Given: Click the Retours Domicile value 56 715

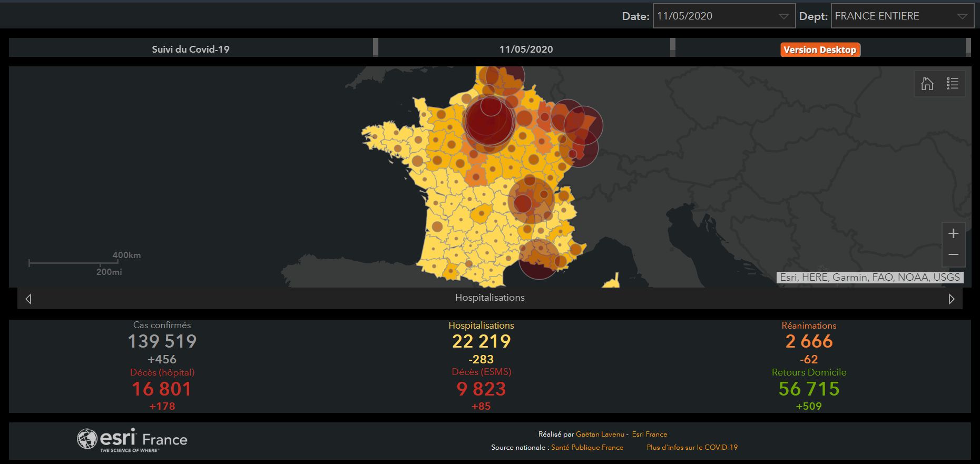Looking at the screenshot, I should click(x=809, y=389).
